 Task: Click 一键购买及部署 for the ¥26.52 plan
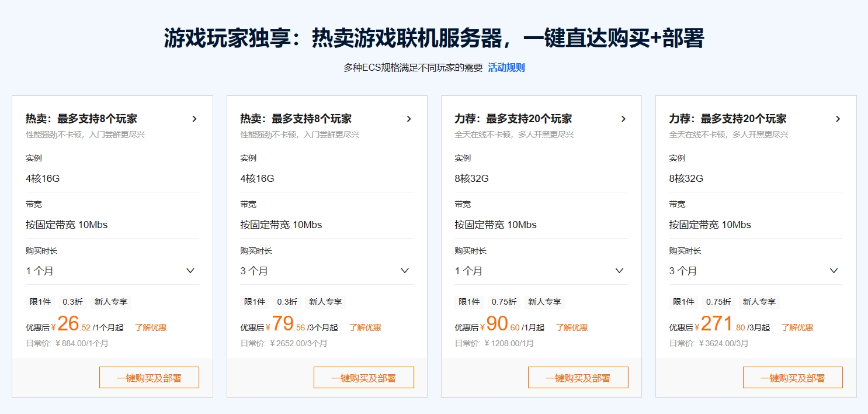(x=149, y=378)
